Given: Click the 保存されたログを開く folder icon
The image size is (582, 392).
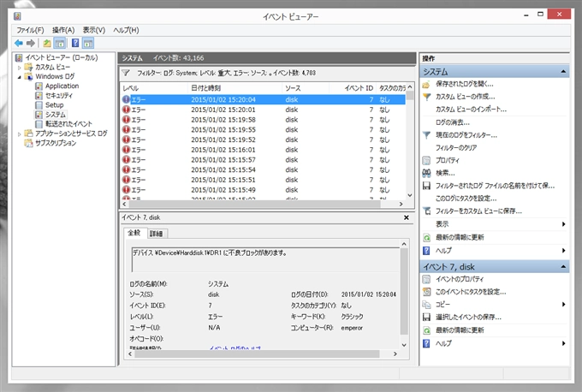Looking at the screenshot, I should [426, 84].
